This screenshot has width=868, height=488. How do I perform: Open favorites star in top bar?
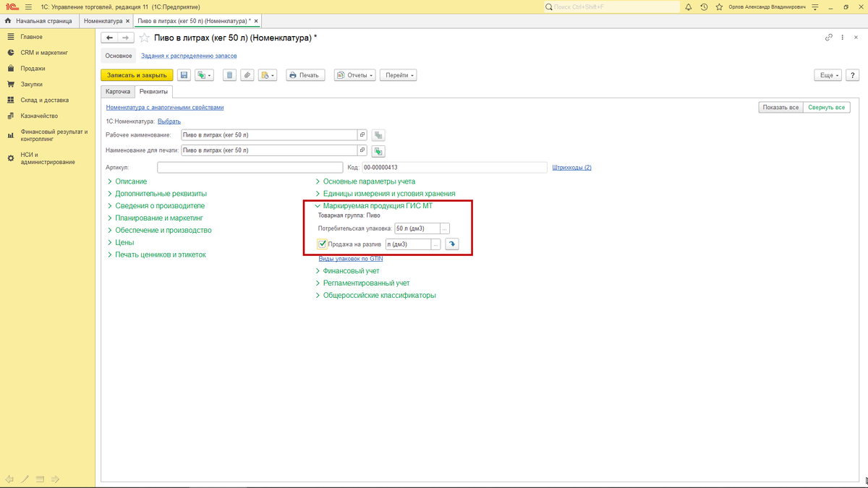point(719,7)
